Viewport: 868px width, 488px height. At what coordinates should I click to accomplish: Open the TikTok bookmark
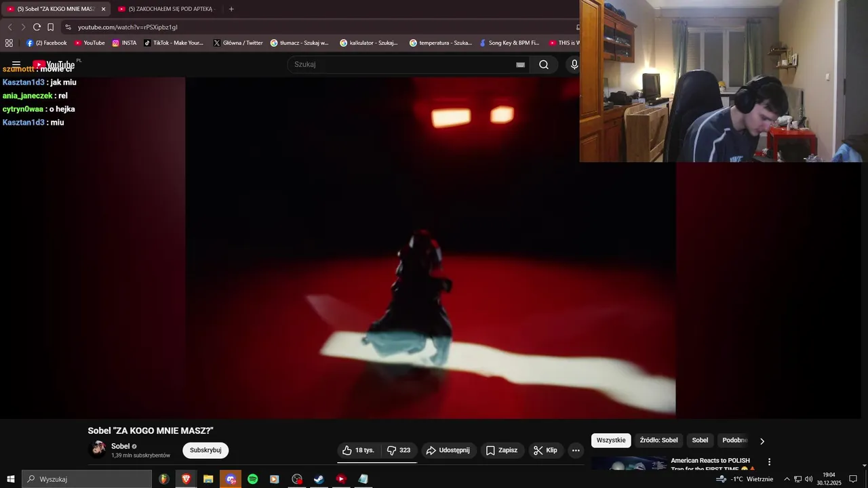[173, 43]
